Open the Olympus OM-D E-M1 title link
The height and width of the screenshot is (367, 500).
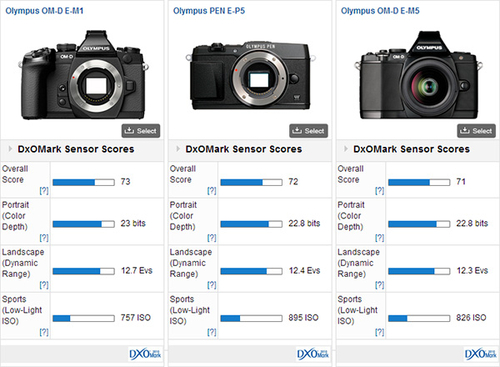click(44, 11)
